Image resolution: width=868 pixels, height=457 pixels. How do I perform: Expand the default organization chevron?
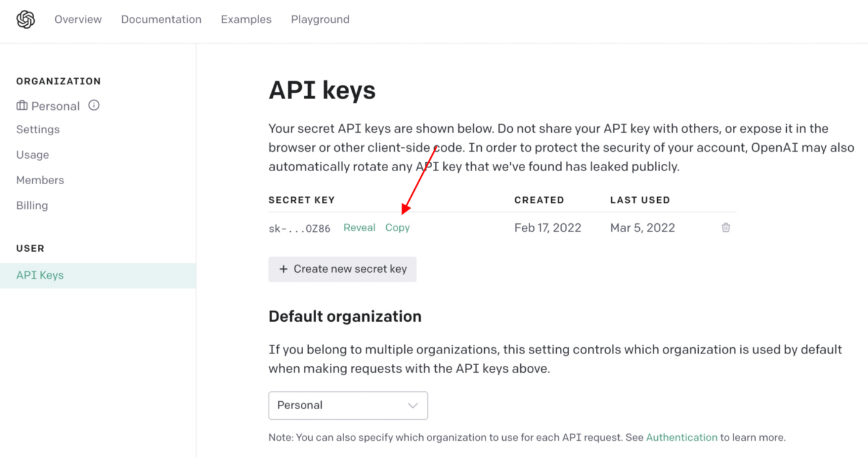coord(412,406)
